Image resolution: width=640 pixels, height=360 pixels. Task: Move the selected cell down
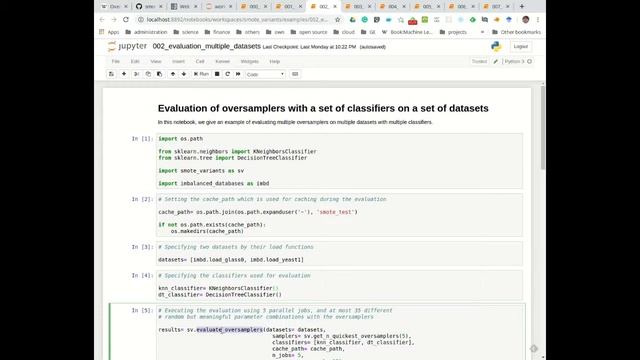click(x=184, y=74)
